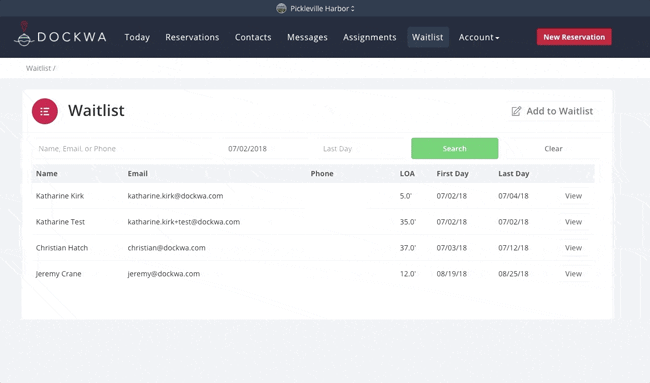Click the first day date field 07/02/2018
650x383 pixels.
265,148
